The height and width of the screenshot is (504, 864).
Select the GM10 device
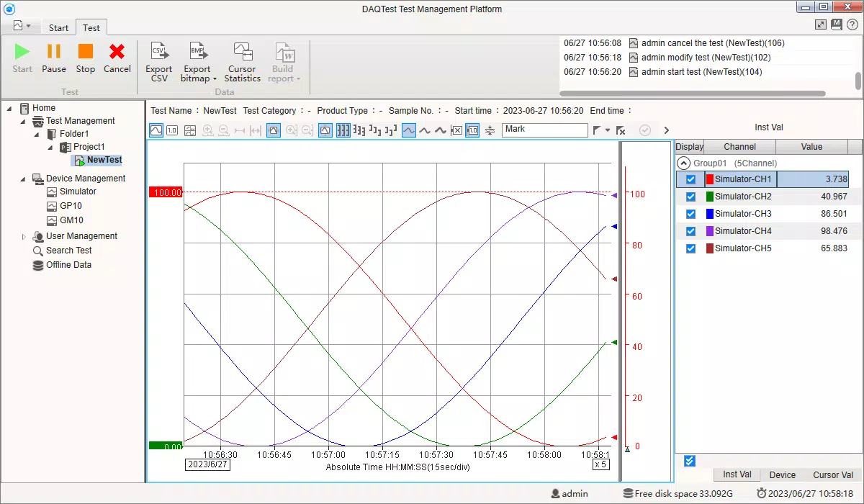pyautogui.click(x=71, y=220)
